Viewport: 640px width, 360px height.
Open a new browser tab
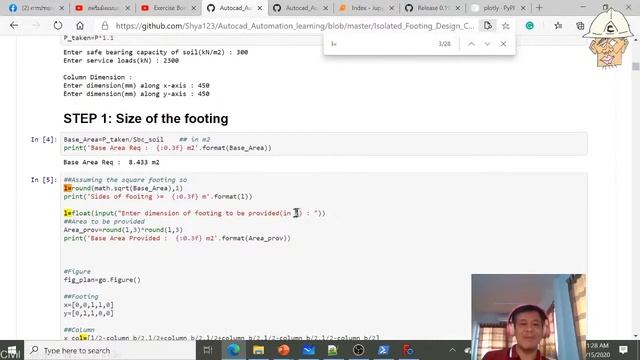pyautogui.click(x=539, y=8)
